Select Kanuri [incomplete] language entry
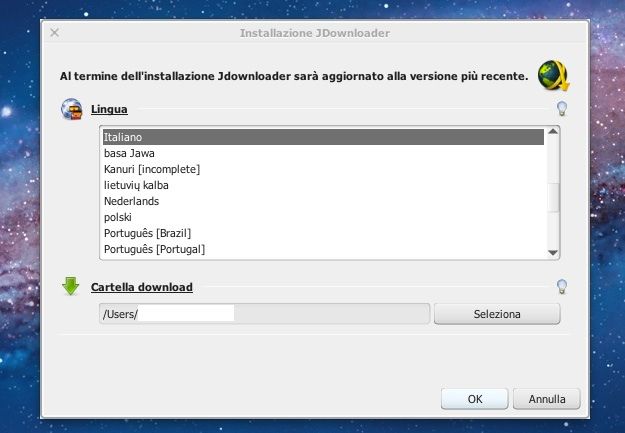This screenshot has height=433, width=625. click(x=323, y=169)
